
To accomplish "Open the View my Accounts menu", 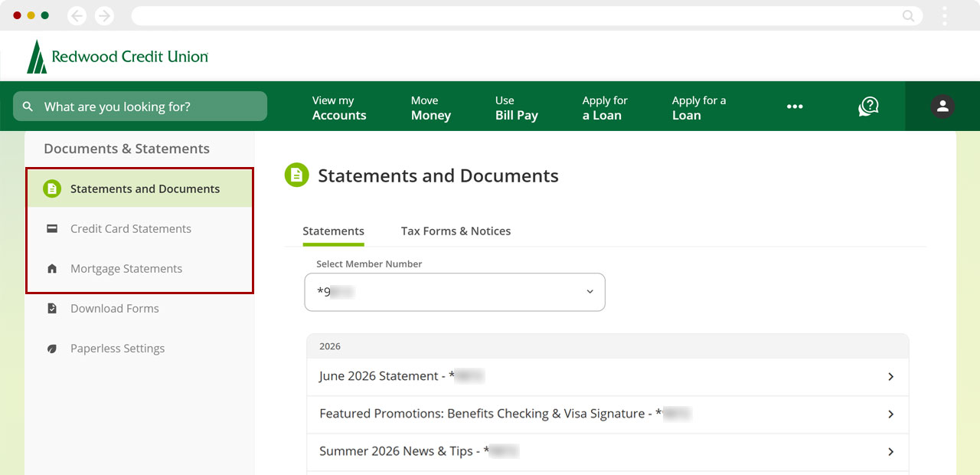I will pyautogui.click(x=339, y=108).
